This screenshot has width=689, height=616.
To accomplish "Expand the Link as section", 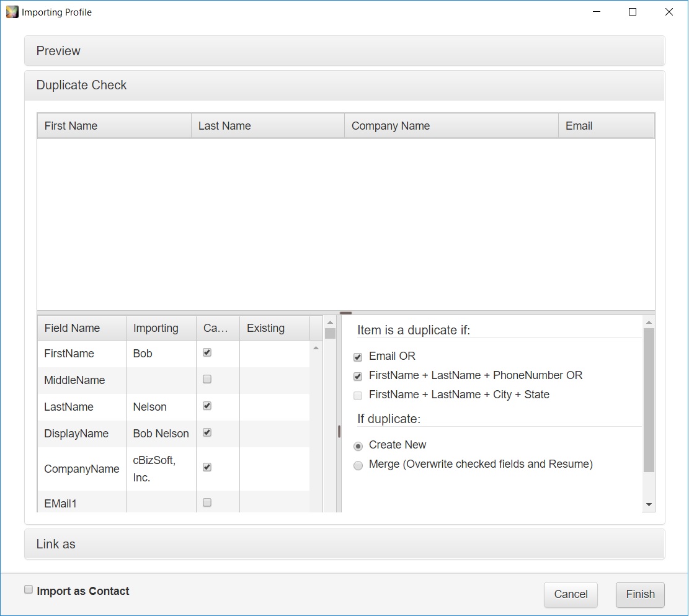I will (x=345, y=544).
